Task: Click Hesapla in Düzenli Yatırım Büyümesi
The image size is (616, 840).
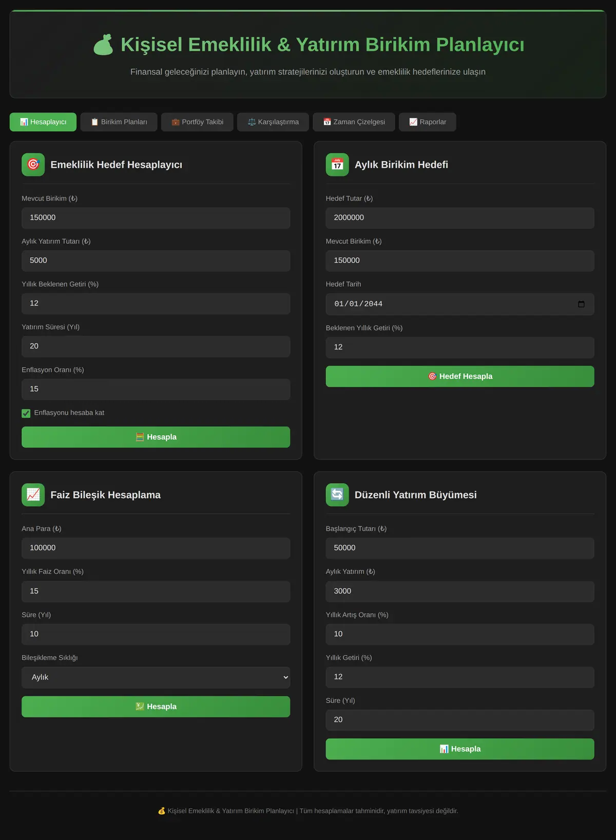Action: (x=460, y=749)
